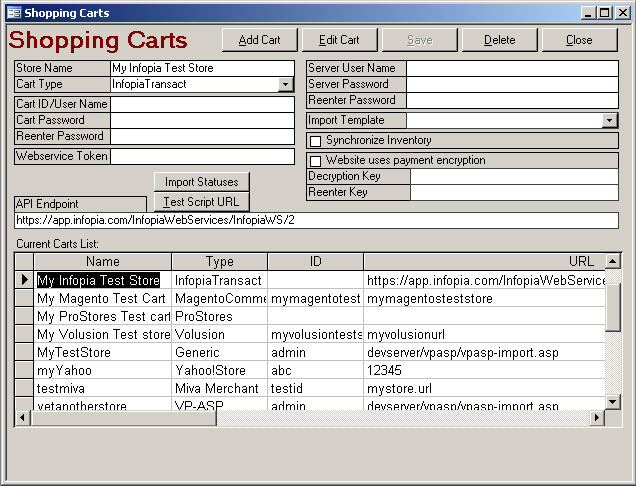636x486 pixels.
Task: Click the Shopping Carts title bar icon
Action: pyautogui.click(x=14, y=13)
